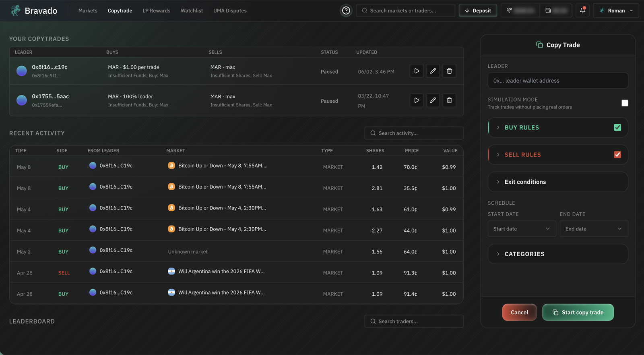Click the 0x1755...5aac leader avatar
The width and height of the screenshot is (644, 355).
pyautogui.click(x=22, y=100)
